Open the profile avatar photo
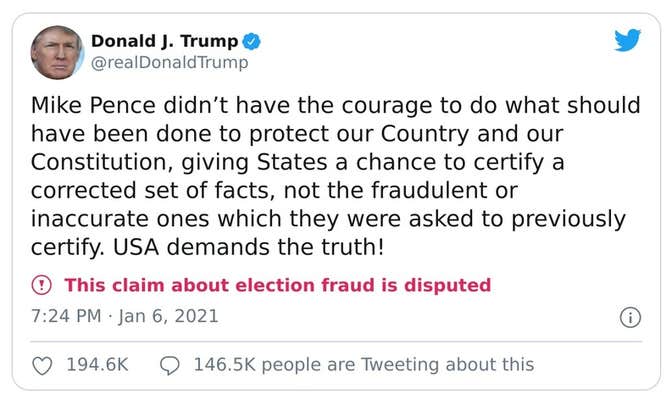This screenshot has width=672, height=400. click(57, 53)
